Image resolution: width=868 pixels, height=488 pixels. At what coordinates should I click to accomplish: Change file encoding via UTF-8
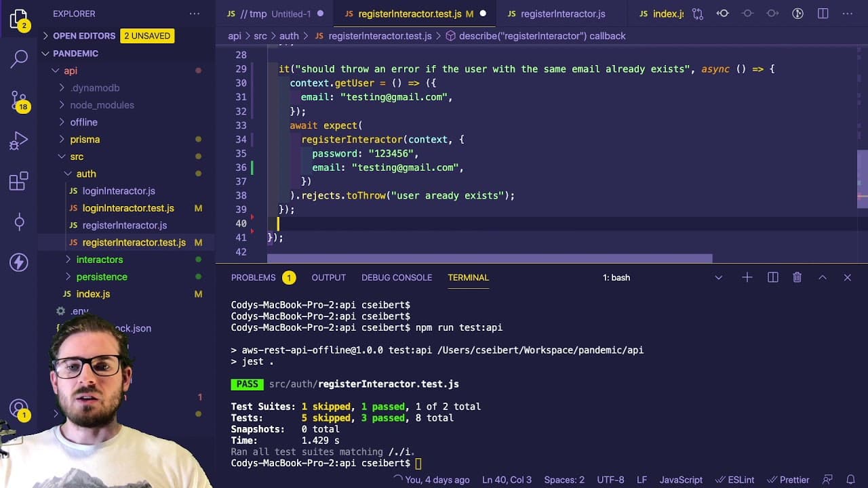pyautogui.click(x=610, y=479)
